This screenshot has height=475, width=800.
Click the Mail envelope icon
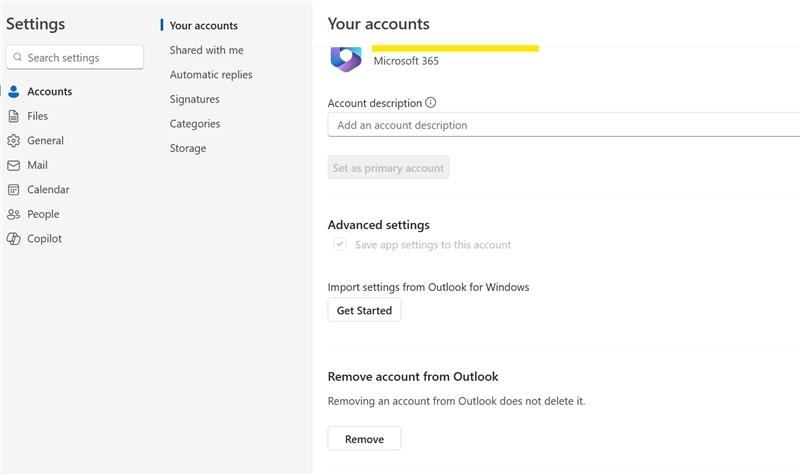click(14, 165)
